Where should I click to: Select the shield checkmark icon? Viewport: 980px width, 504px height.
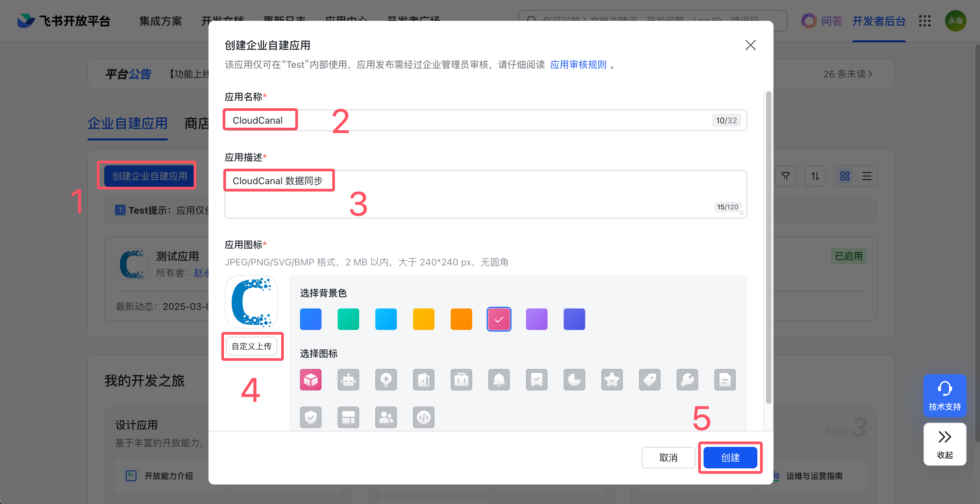pyautogui.click(x=310, y=417)
